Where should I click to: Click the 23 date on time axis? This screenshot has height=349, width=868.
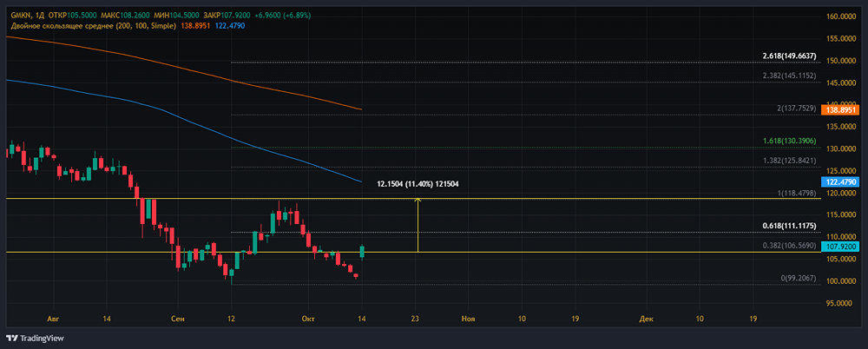pyautogui.click(x=415, y=319)
